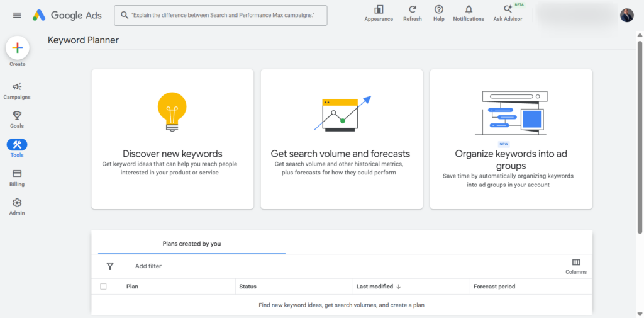Click the empty plans table message

point(341,305)
